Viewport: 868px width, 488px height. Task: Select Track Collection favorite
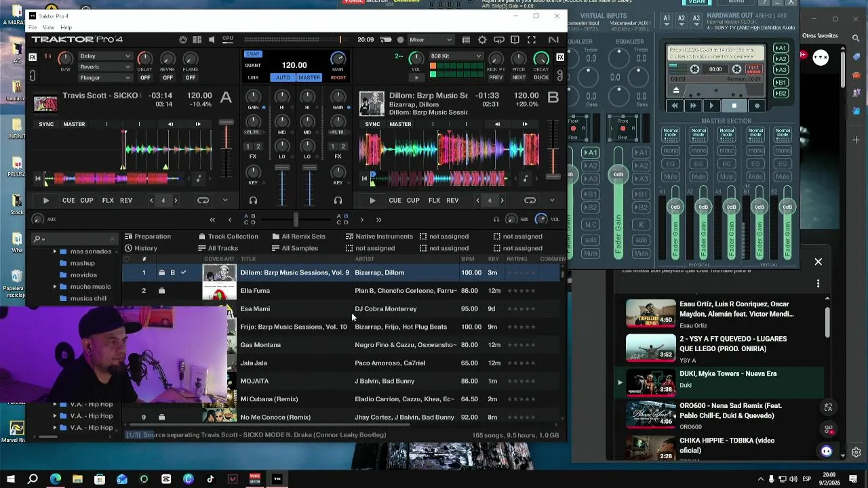(x=228, y=237)
